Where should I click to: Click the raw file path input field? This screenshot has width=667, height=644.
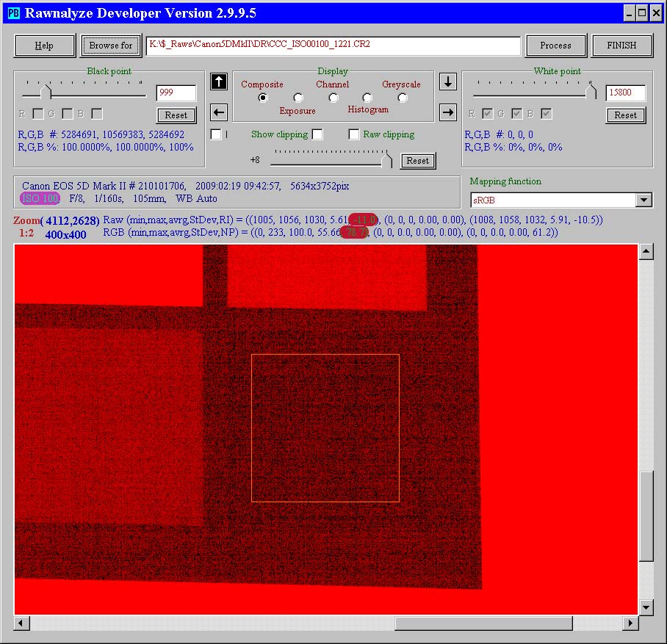tap(333, 45)
